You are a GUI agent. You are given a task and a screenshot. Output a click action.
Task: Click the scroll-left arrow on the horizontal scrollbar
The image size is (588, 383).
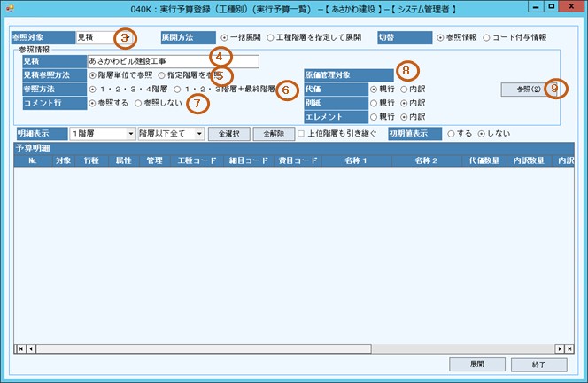point(33,349)
